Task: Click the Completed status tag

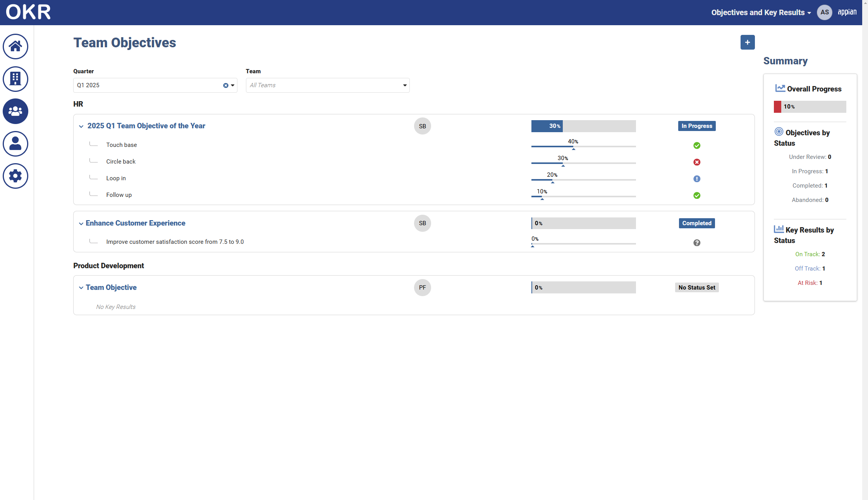Action: [x=697, y=223]
